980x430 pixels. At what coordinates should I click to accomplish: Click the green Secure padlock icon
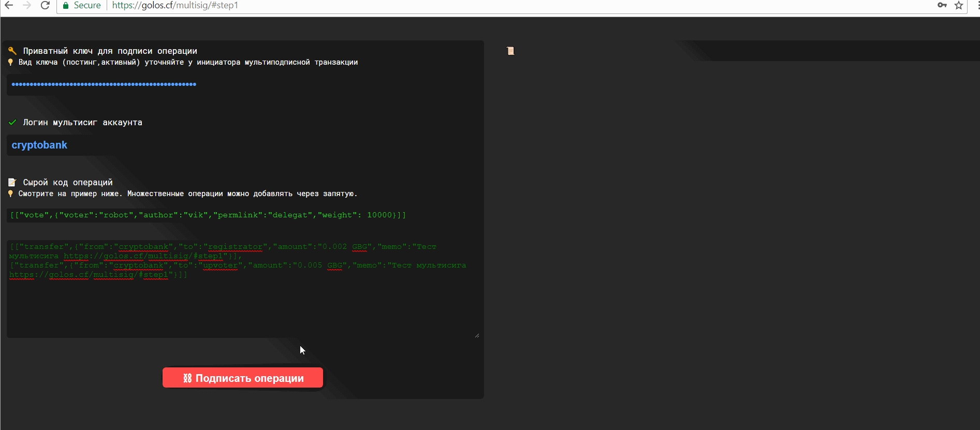click(x=66, y=6)
